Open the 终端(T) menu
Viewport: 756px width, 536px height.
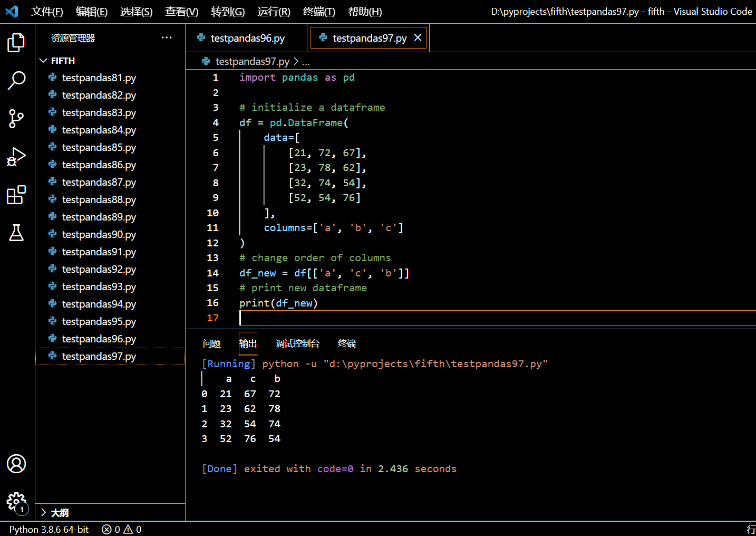click(319, 12)
